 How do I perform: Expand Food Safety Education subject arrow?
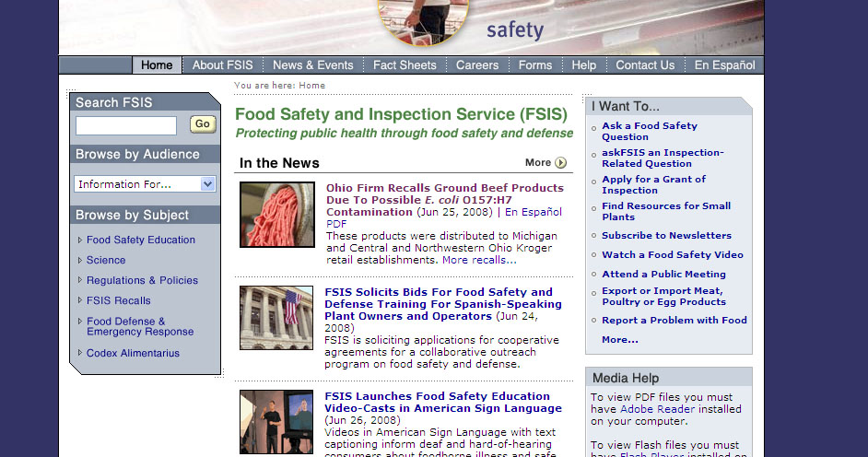80,240
